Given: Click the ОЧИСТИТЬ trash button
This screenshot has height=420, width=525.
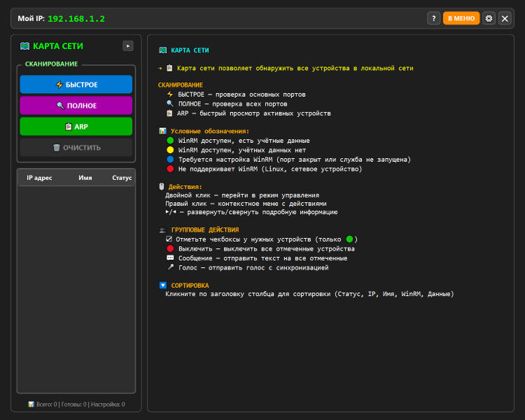Looking at the screenshot, I should [76, 148].
